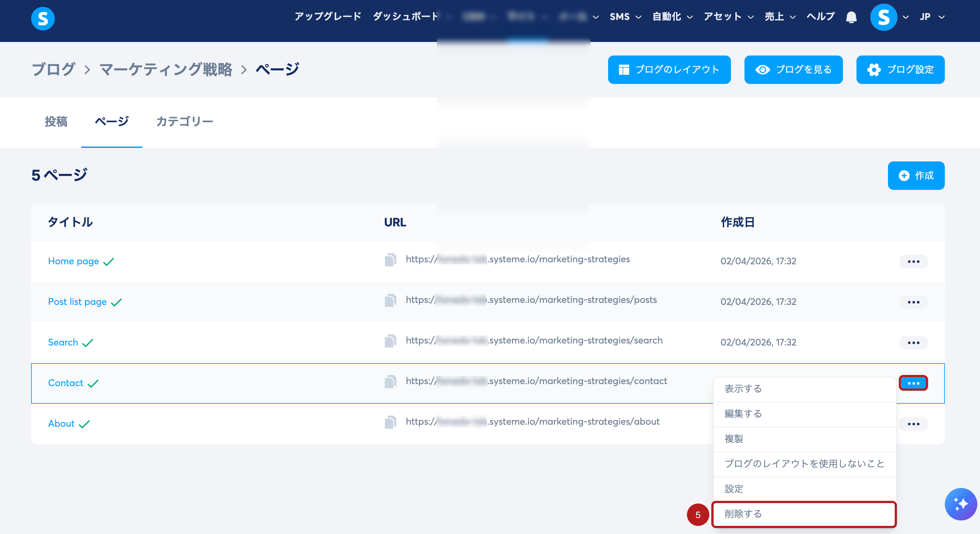The width and height of the screenshot is (980, 534).
Task: Copy the Post list page URL icon
Action: coord(390,301)
